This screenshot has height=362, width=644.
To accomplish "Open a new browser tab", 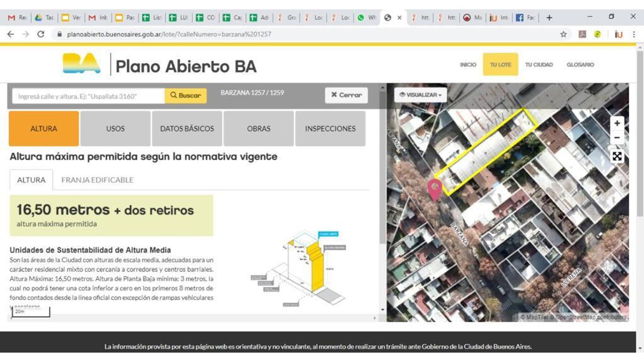I will [549, 18].
